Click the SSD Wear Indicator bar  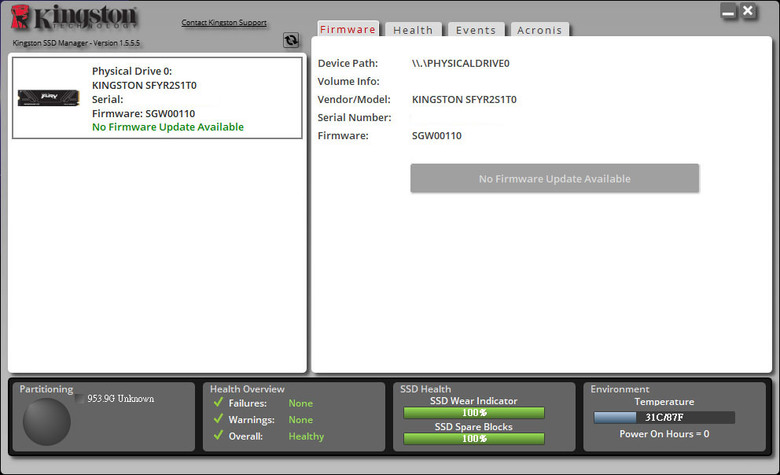[x=474, y=412]
